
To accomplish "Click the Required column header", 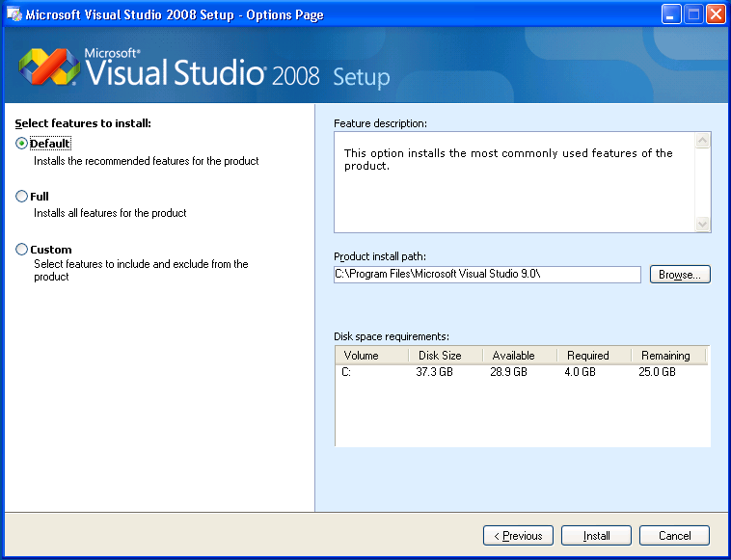I will coord(588,356).
